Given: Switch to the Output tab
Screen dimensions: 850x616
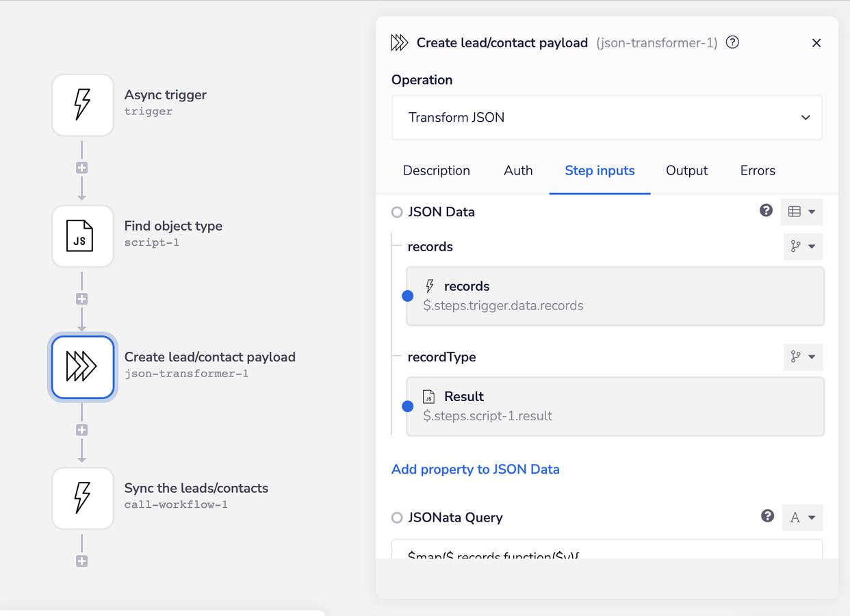Looking at the screenshot, I should point(686,170).
